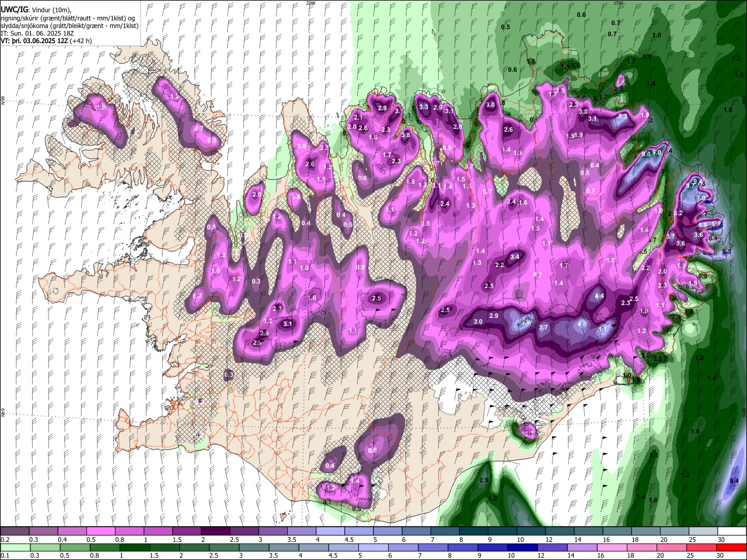The width and height of the screenshot is (747, 560).
Task: Select the bright magenta 0.5 snow-scale swatch
Action: click(x=100, y=531)
